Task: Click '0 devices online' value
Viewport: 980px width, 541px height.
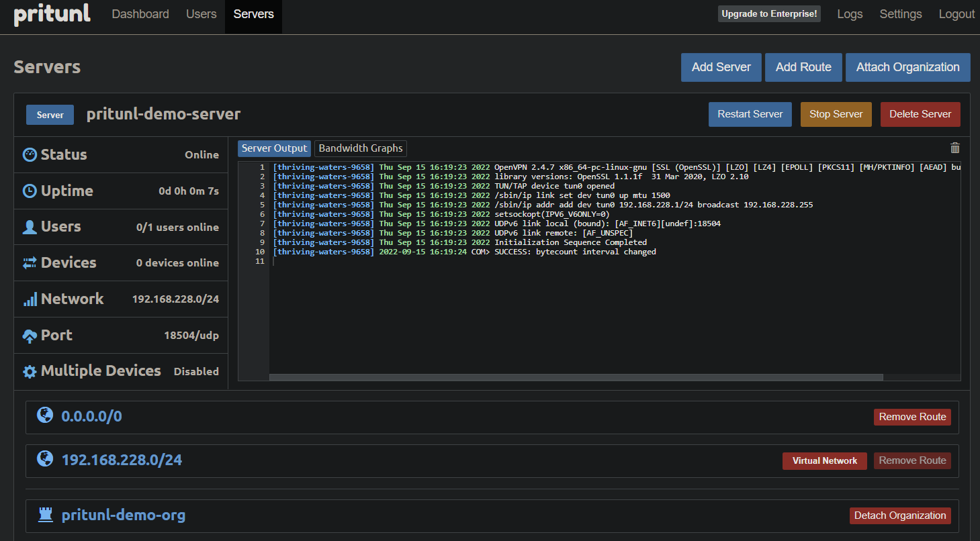Action: click(x=177, y=263)
